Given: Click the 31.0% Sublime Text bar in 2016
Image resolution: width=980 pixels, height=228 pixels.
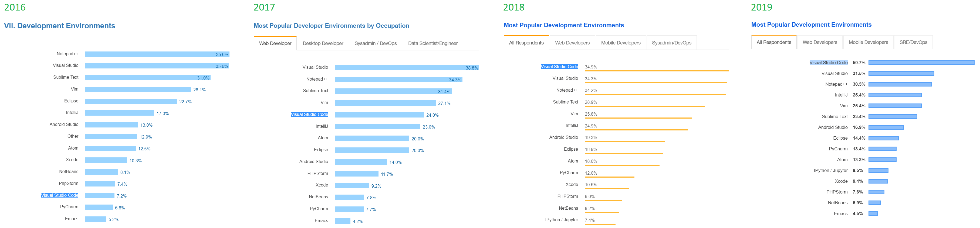Looking at the screenshot, I should 148,78.
